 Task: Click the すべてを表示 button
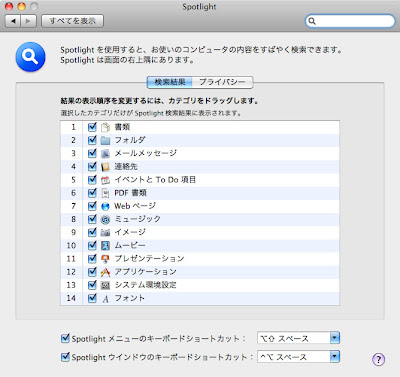(x=72, y=21)
